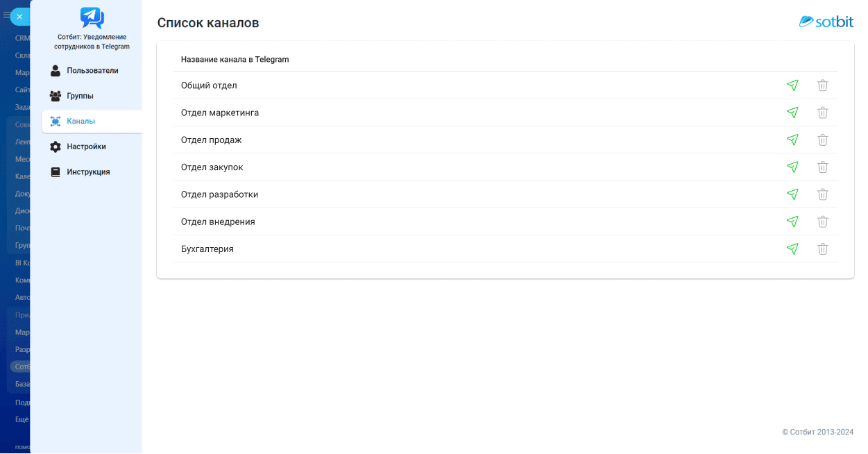
Task: Delete the Отдел продаж channel
Action: 822,140
